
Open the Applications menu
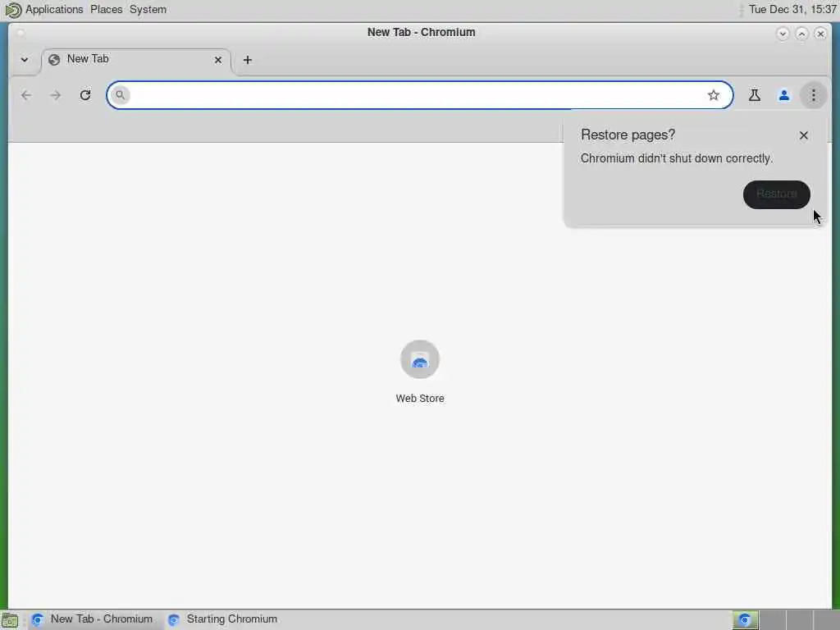coord(54,9)
